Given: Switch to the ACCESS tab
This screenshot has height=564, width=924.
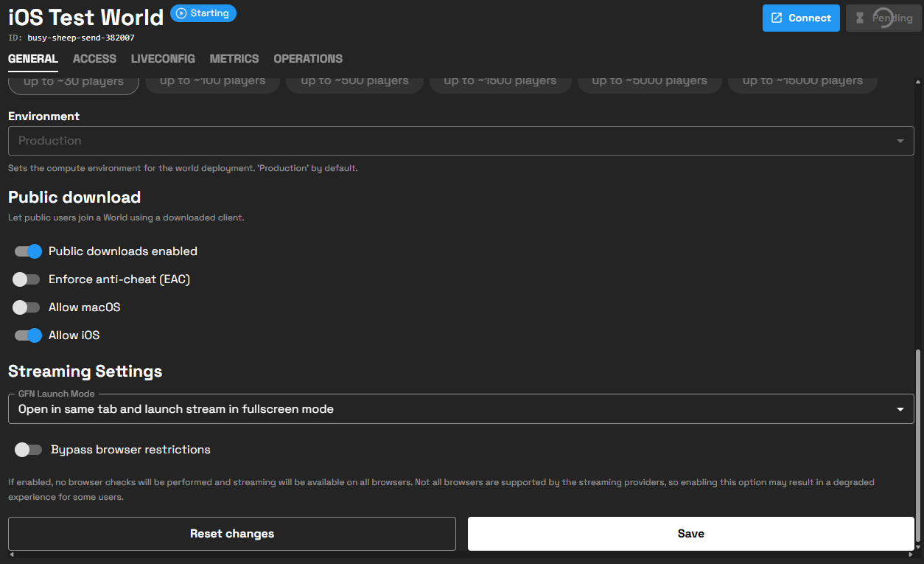Looking at the screenshot, I should 94,59.
